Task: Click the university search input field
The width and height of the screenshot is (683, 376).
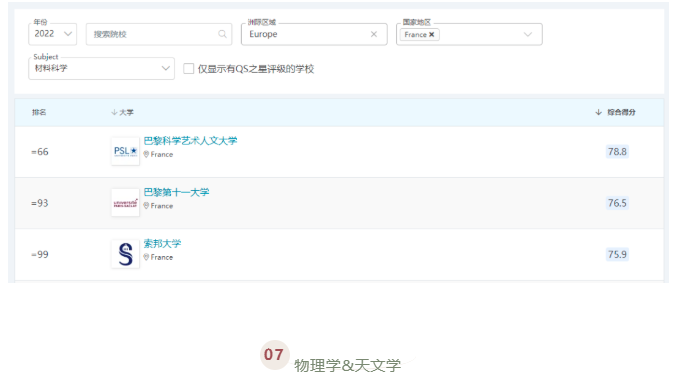Action: click(159, 34)
